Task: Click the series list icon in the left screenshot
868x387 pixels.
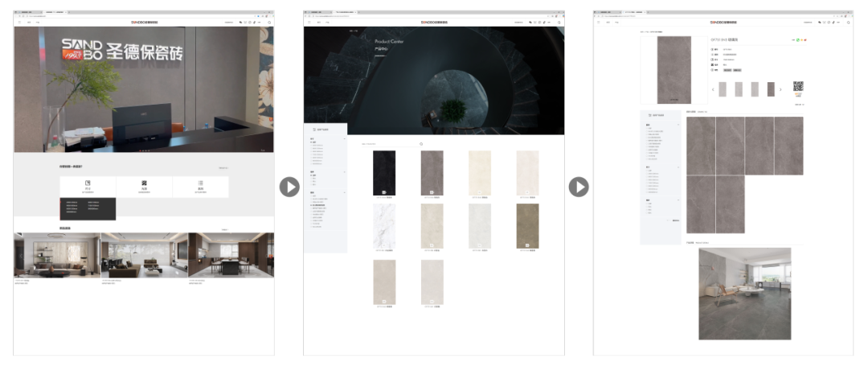Action: pyautogui.click(x=200, y=184)
